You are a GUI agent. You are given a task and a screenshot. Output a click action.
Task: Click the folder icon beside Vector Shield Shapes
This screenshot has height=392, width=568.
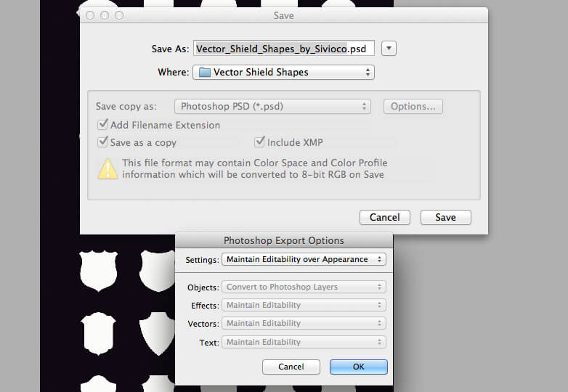204,73
